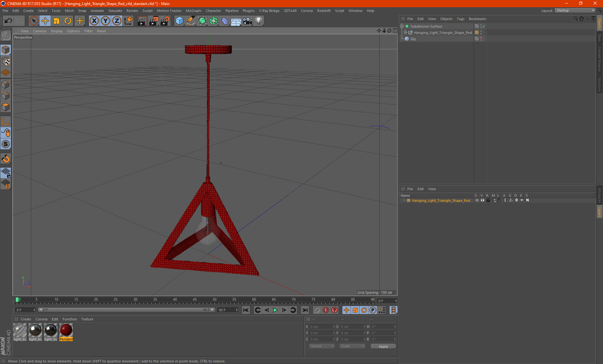The width and height of the screenshot is (603, 364).
Task: Click the Camera object icon
Action: click(247, 21)
